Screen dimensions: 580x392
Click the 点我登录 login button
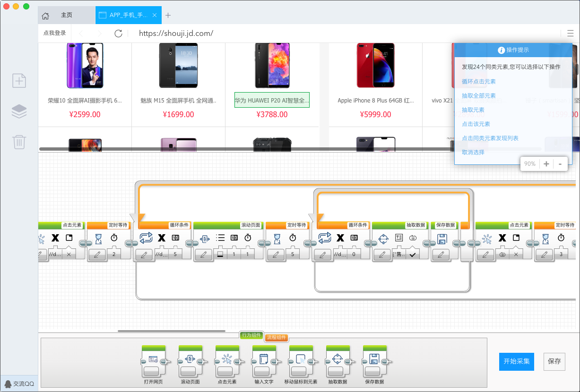coord(55,33)
